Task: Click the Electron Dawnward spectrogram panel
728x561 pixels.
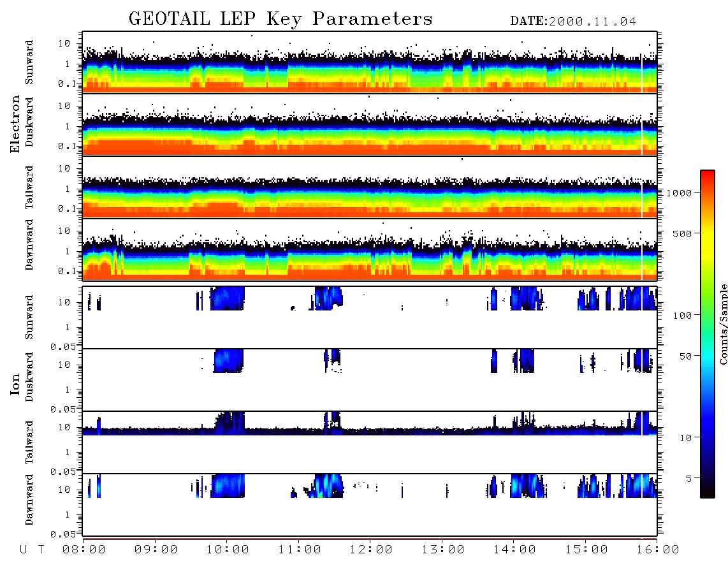Action: [x=370, y=249]
